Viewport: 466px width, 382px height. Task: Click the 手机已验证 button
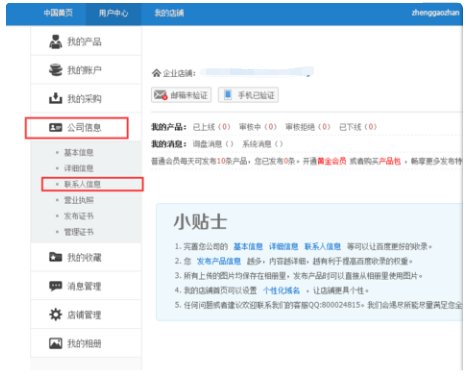(x=248, y=95)
